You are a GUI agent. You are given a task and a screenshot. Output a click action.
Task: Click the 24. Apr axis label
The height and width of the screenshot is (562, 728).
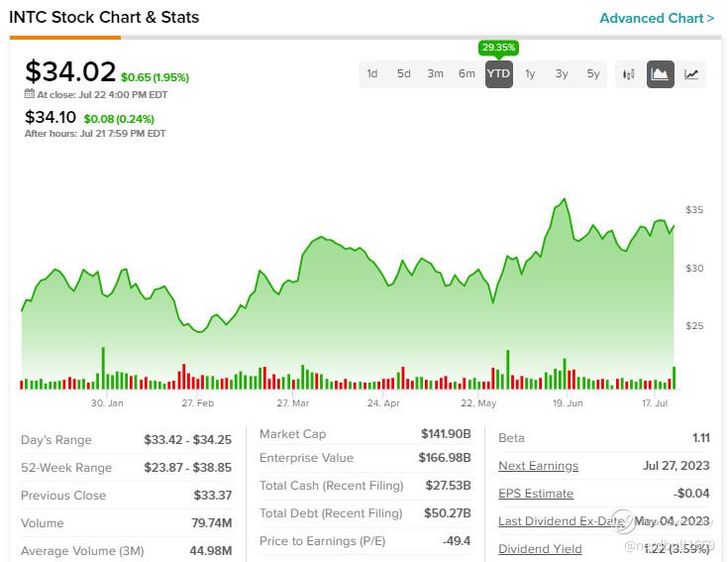383,403
